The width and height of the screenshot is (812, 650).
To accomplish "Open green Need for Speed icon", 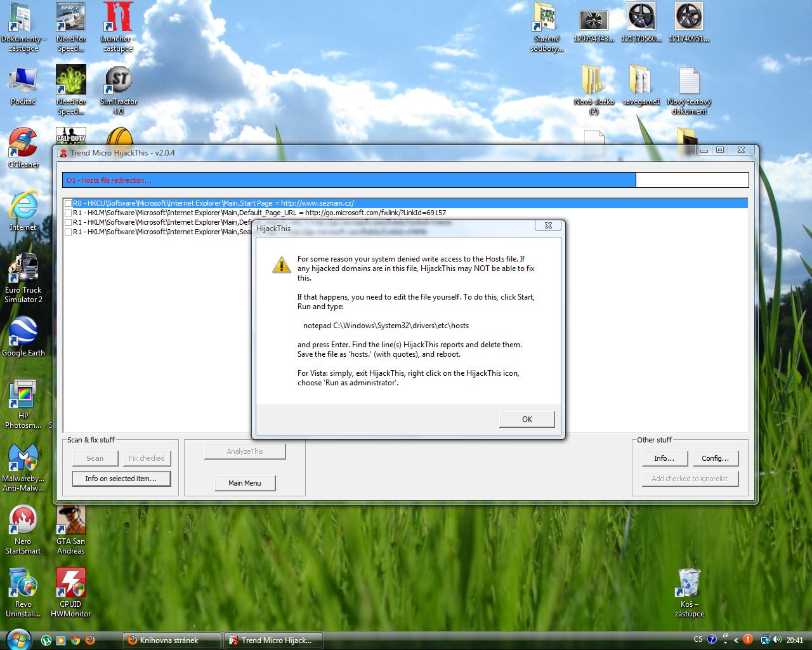I will [x=71, y=90].
